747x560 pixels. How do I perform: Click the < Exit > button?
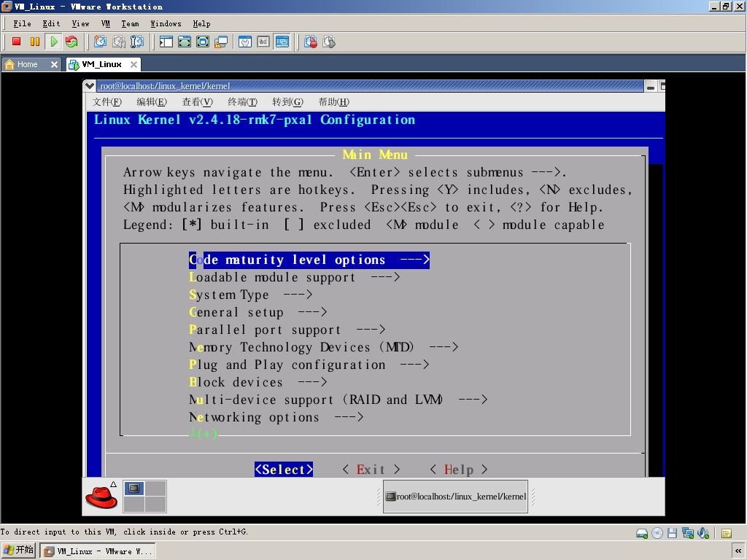pyautogui.click(x=371, y=470)
